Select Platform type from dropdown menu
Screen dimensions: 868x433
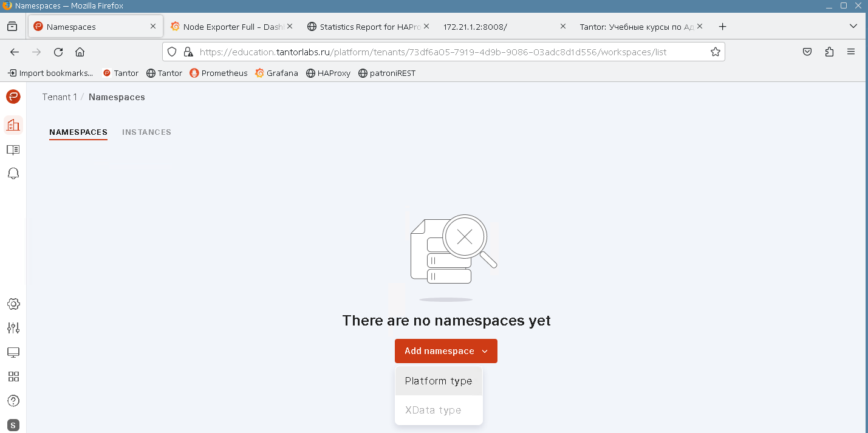[438, 381]
